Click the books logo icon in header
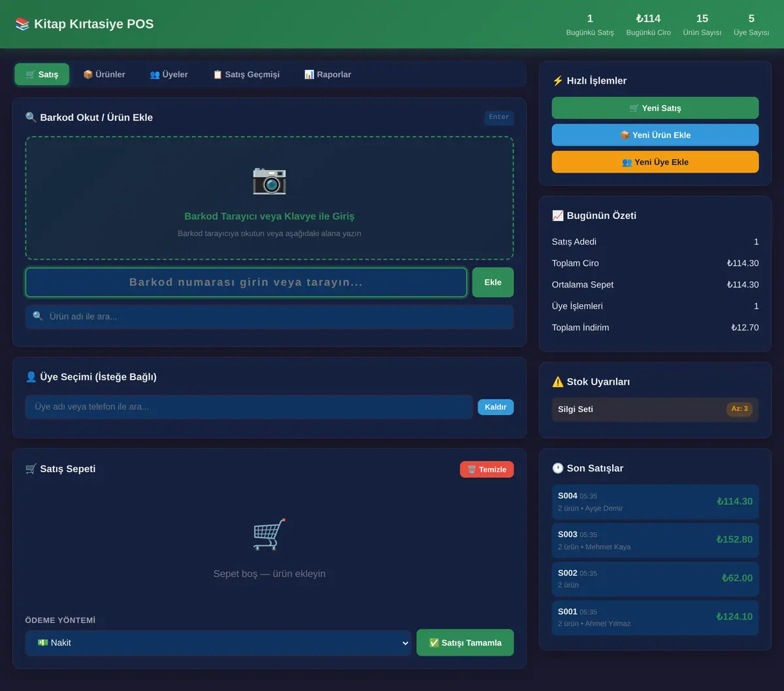784x691 pixels. pyautogui.click(x=22, y=24)
